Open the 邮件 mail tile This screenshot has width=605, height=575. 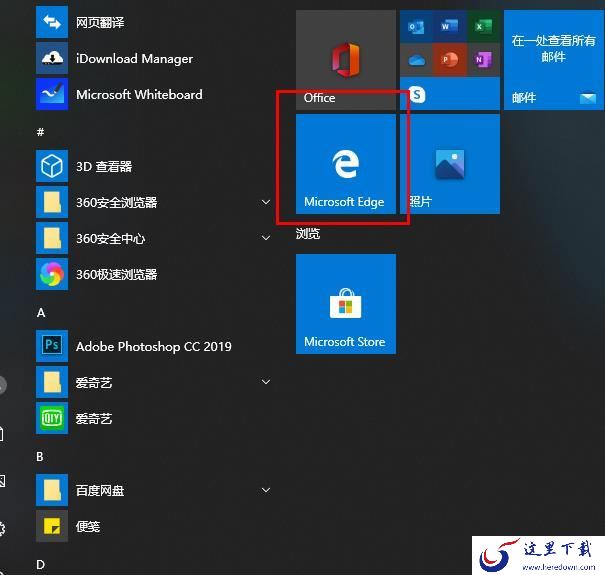(x=554, y=60)
